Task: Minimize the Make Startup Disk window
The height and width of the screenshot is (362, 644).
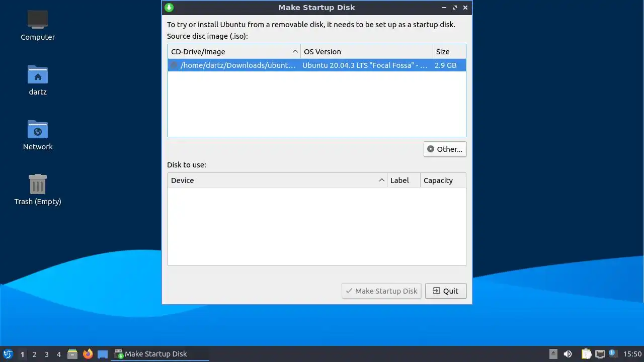Action: pos(444,8)
